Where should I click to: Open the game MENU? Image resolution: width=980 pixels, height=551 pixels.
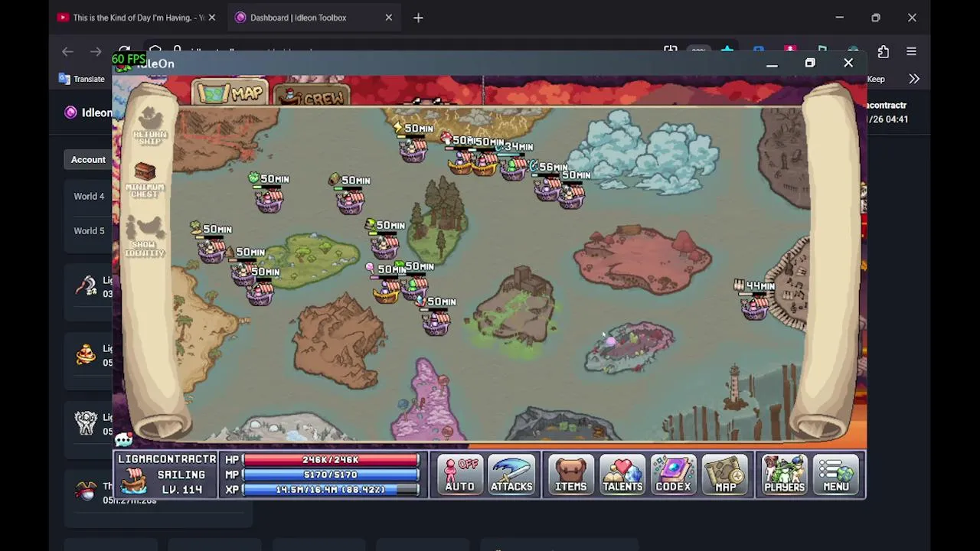click(835, 474)
